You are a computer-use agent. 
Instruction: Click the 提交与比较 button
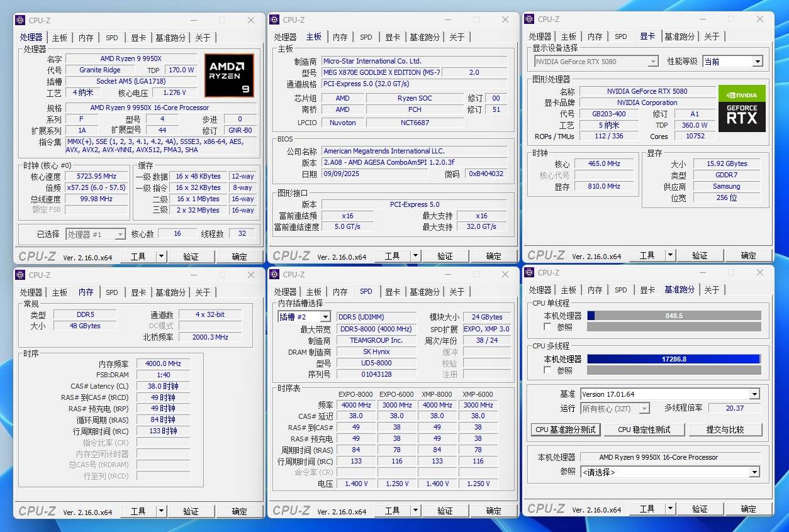(725, 429)
